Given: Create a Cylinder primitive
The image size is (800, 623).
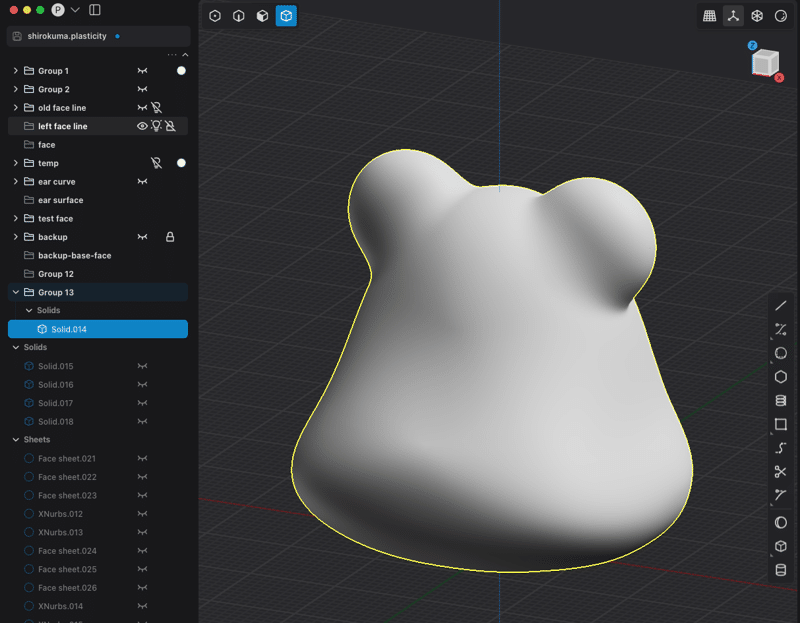Looking at the screenshot, I should point(780,570).
